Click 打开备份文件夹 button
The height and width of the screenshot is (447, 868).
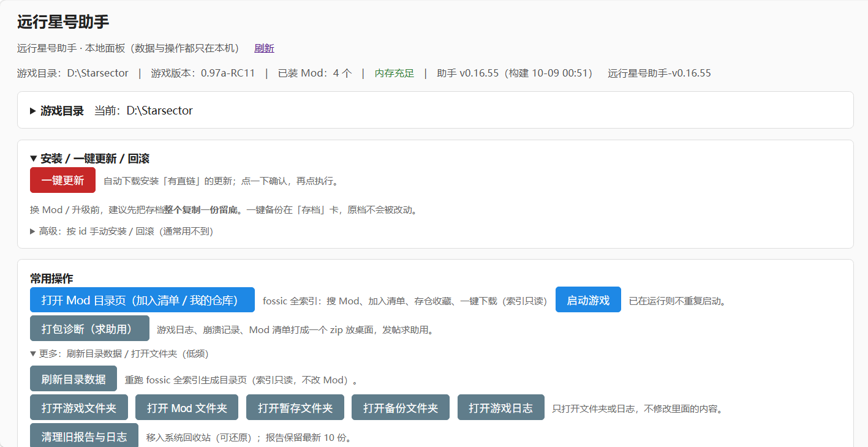tap(401, 408)
